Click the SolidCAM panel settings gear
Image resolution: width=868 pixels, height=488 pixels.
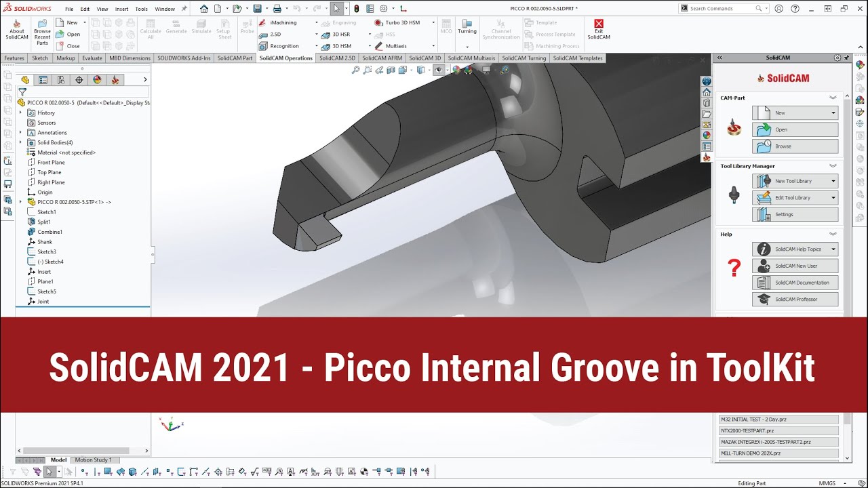tap(837, 58)
